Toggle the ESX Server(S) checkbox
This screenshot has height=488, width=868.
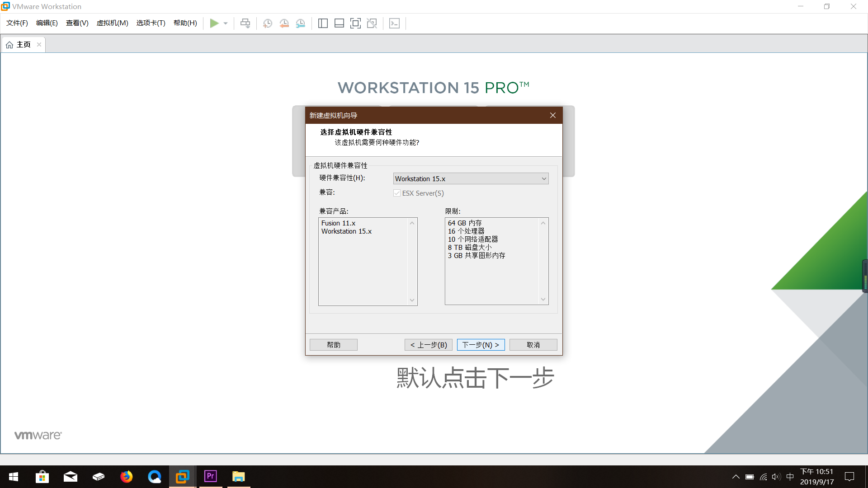(x=397, y=193)
